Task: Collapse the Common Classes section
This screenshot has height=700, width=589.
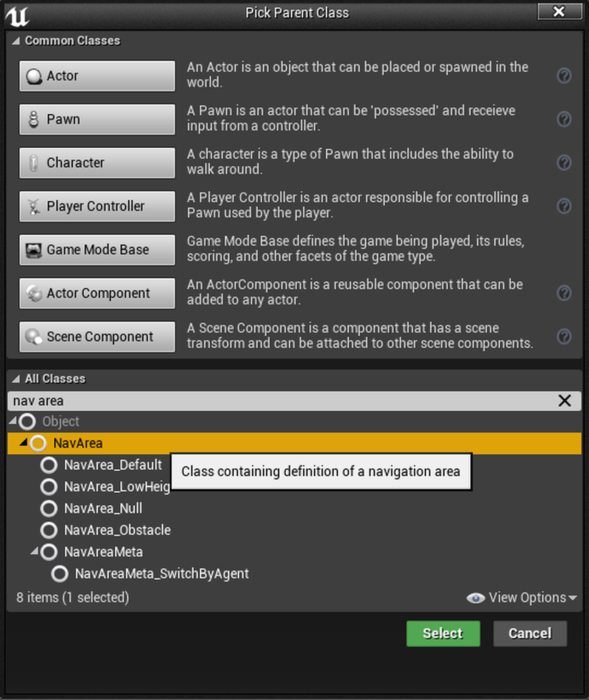Action: pos(16,41)
